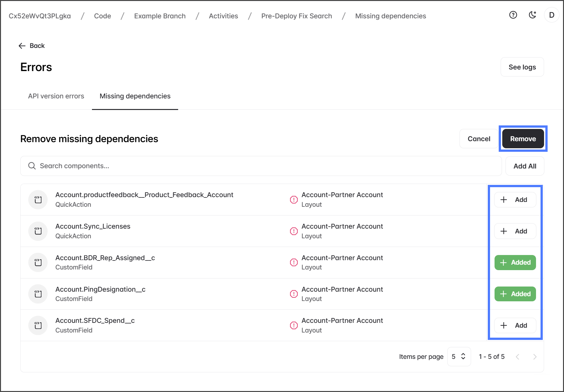The image size is (564, 392).
Task: Click component icon for Account.BDR_Rep_Assigned__c
Action: tap(38, 262)
